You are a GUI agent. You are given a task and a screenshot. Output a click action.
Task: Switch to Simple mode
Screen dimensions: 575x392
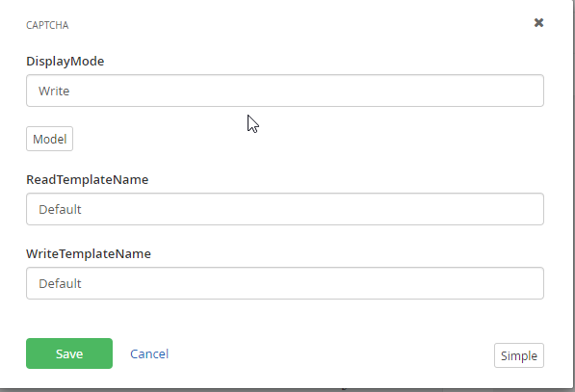click(519, 355)
